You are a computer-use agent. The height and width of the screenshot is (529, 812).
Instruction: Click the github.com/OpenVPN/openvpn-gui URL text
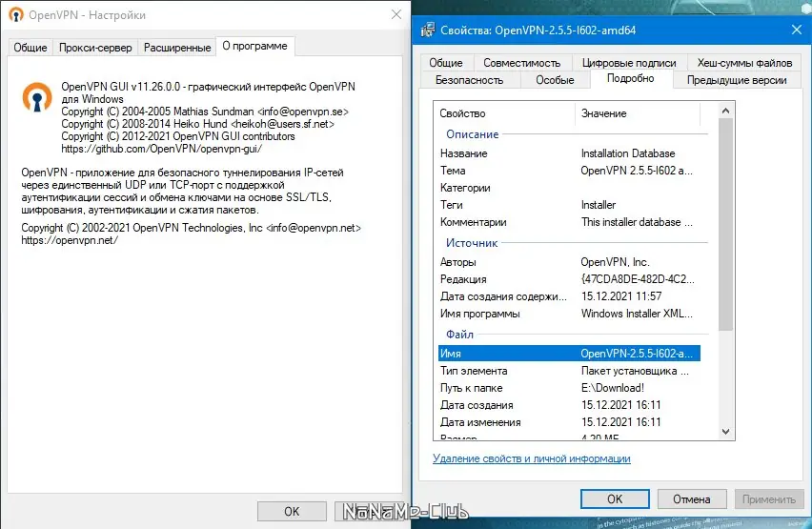[x=162, y=149]
